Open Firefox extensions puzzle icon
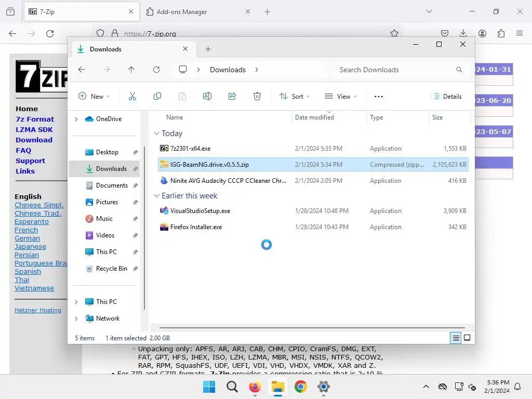This screenshot has height=399, width=532. pos(501,33)
